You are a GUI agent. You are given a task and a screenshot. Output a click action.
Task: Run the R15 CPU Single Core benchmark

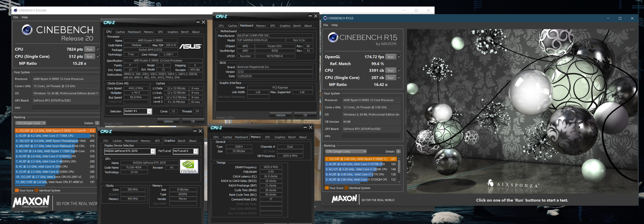coord(390,77)
